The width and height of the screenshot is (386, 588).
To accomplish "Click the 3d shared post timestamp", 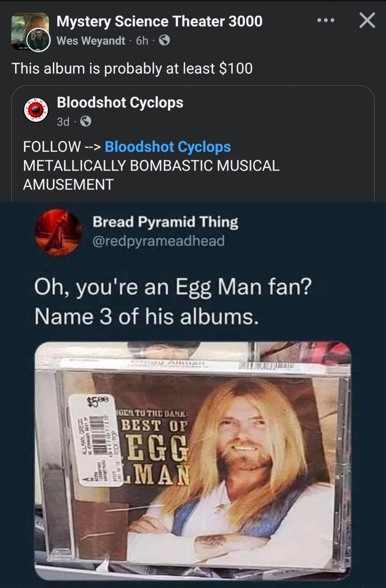I will coord(64,122).
